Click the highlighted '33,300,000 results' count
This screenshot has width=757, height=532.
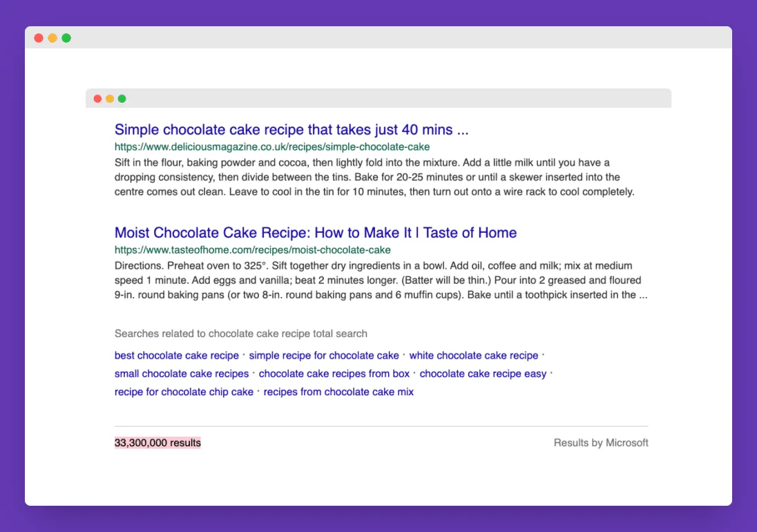coord(157,443)
